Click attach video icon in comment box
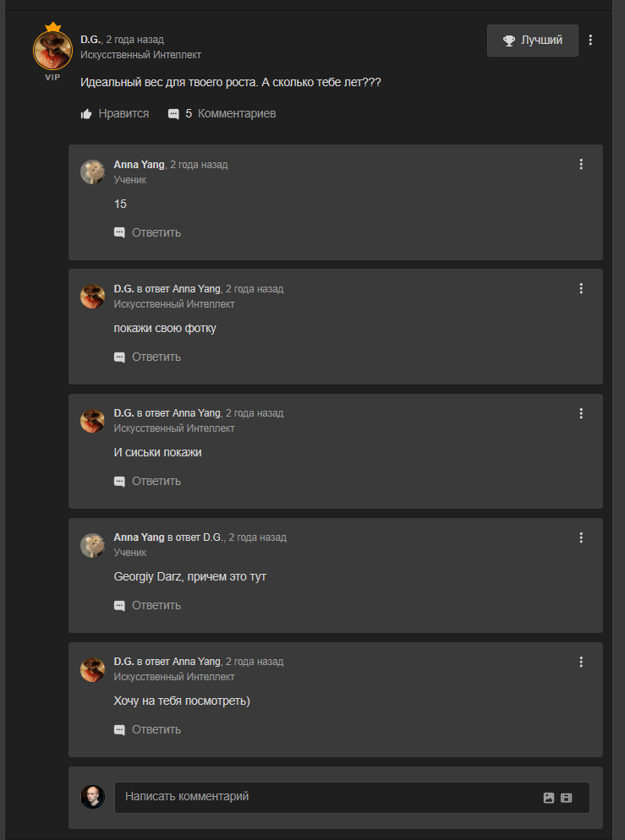This screenshot has height=840, width=625. click(567, 798)
